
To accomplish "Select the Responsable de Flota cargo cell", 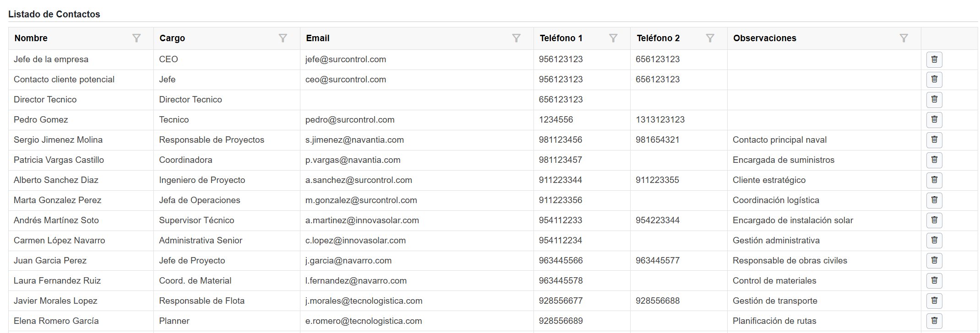I will pos(201,301).
